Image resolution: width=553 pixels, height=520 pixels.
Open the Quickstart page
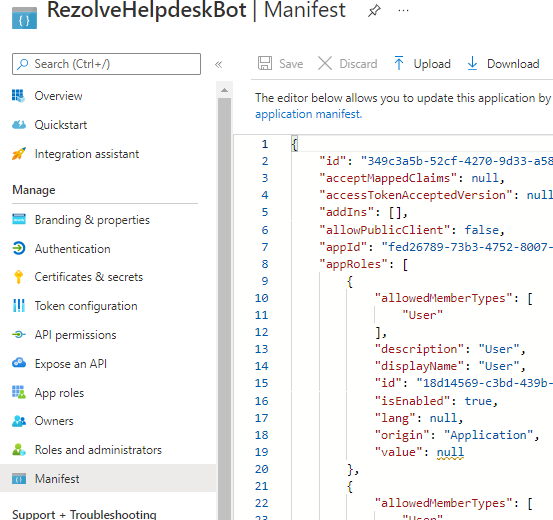tap(61, 125)
